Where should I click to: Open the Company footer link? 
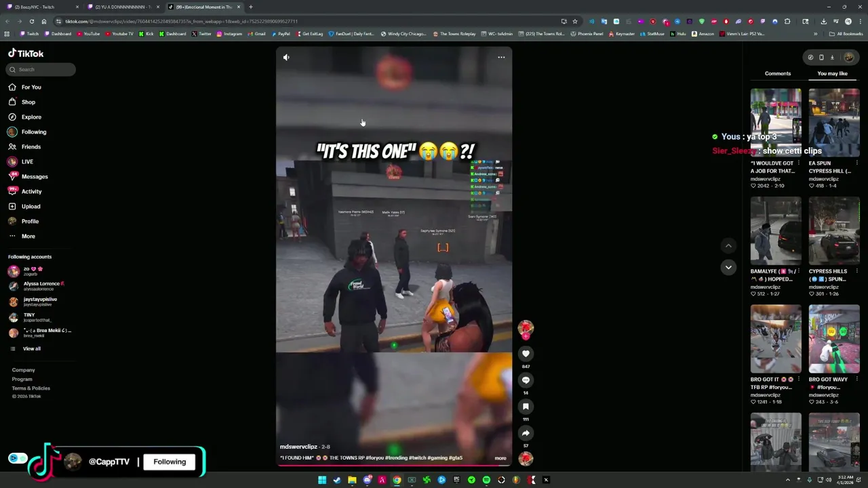pyautogui.click(x=23, y=370)
